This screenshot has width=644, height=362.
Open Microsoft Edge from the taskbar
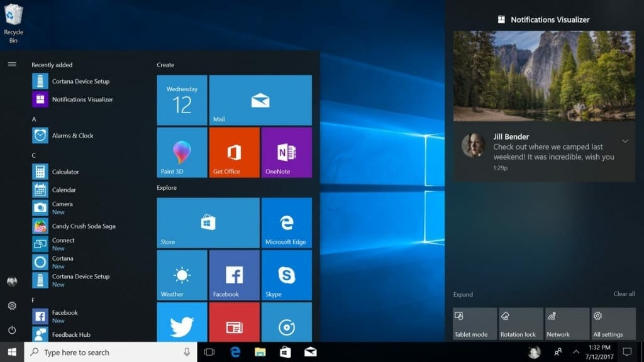click(x=236, y=353)
